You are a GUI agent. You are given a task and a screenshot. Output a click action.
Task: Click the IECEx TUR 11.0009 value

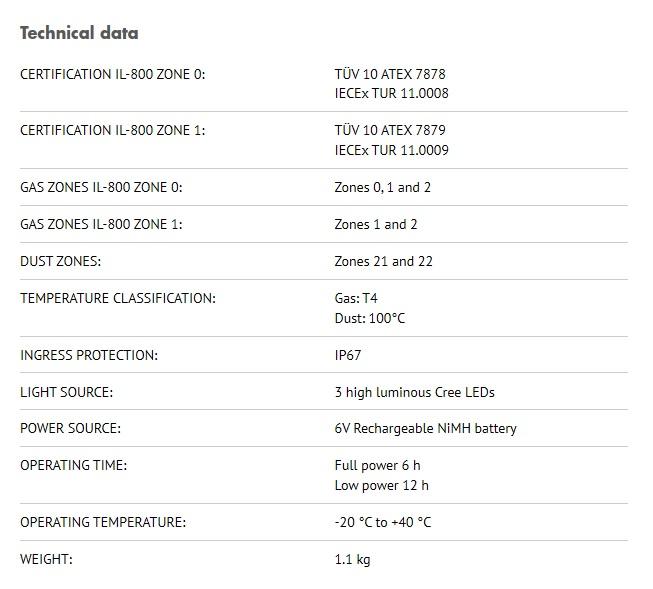[391, 151]
